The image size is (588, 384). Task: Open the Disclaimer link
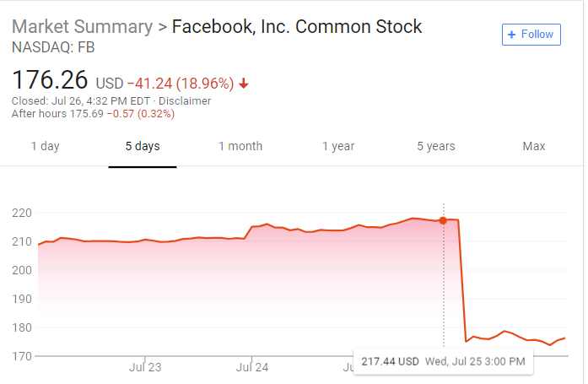[x=184, y=101]
